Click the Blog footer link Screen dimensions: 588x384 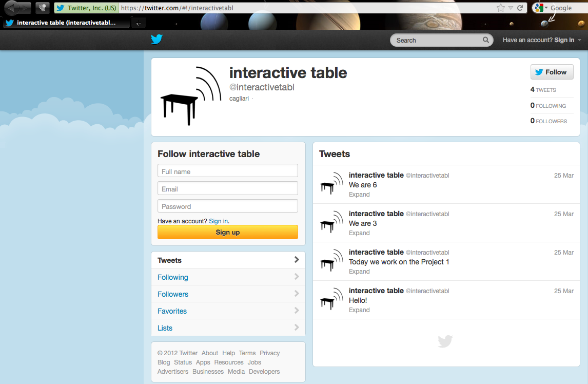coord(164,362)
